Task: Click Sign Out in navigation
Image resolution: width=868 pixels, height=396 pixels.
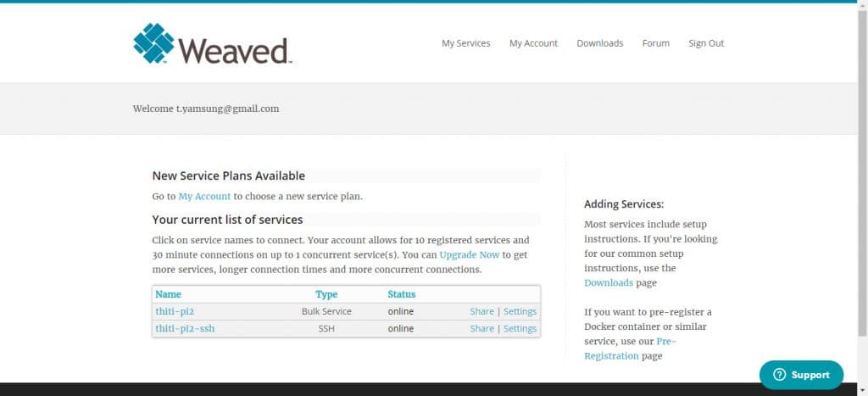Action: click(706, 43)
